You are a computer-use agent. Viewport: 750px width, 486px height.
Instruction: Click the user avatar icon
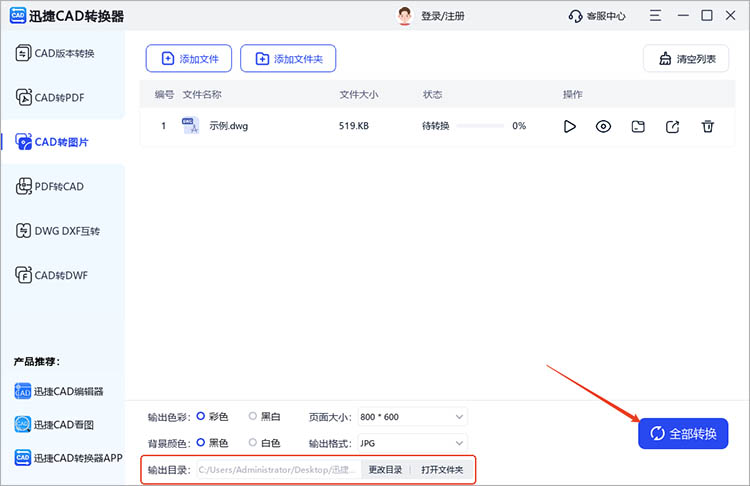pos(405,16)
